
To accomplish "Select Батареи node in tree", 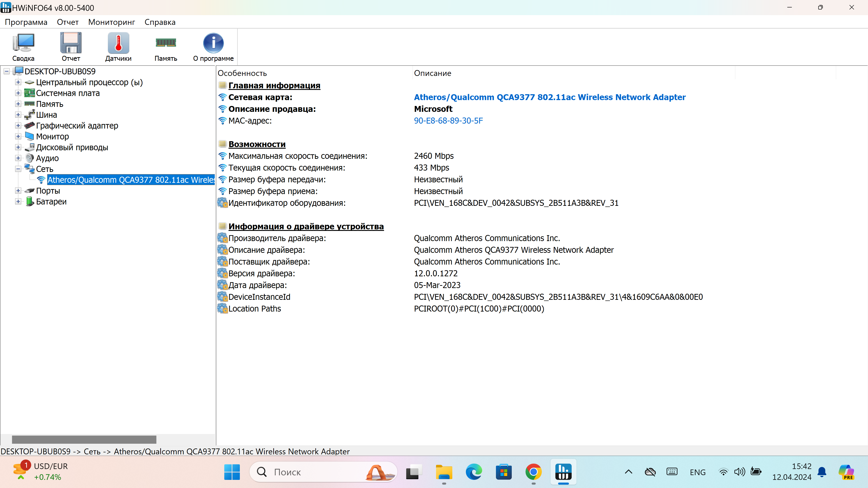I will [x=51, y=202].
